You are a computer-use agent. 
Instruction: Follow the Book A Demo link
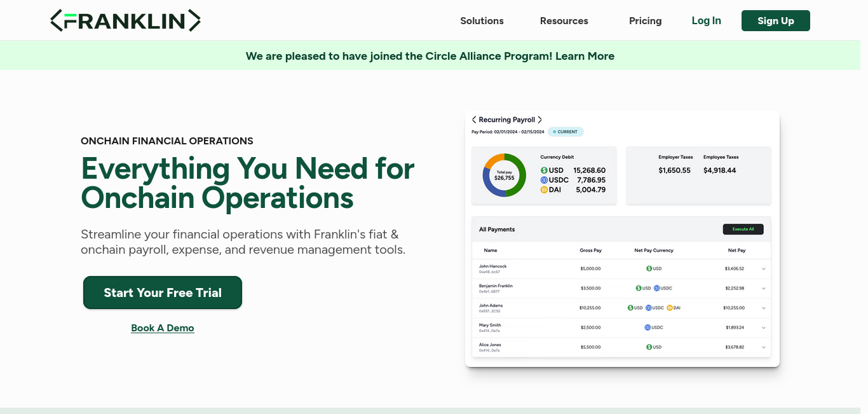tap(163, 328)
